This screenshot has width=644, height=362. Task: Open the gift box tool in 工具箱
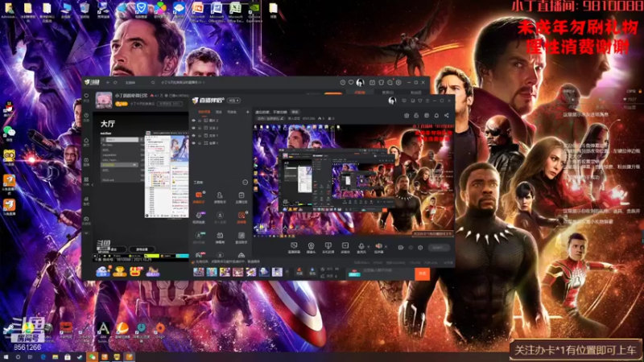click(x=220, y=237)
